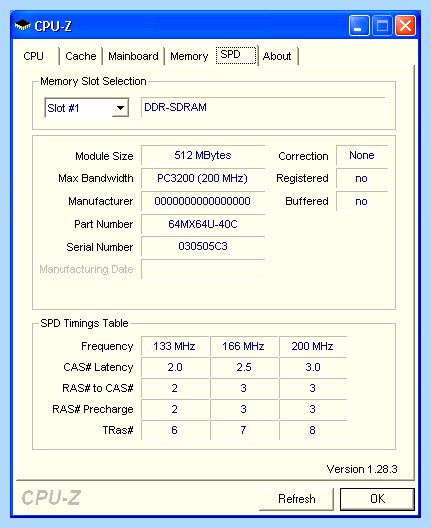The height and width of the screenshot is (528, 431).
Task: Click the Serial Number label
Action: click(100, 247)
